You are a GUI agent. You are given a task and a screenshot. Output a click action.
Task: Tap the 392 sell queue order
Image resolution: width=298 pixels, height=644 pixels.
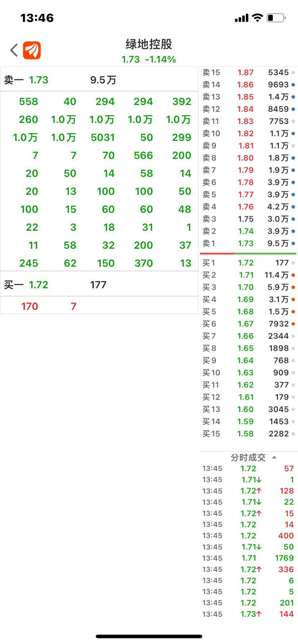182,102
